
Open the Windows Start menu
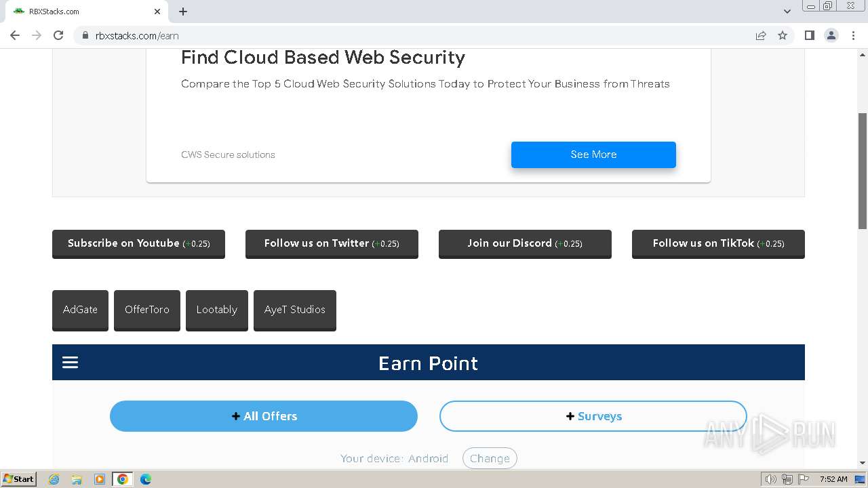[18, 479]
